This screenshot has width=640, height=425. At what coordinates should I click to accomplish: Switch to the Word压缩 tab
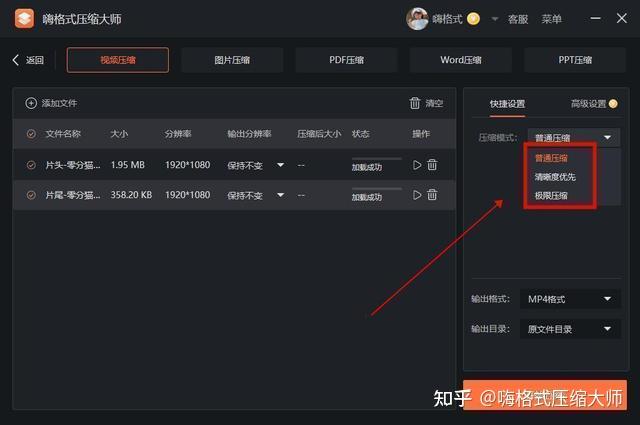point(461,60)
